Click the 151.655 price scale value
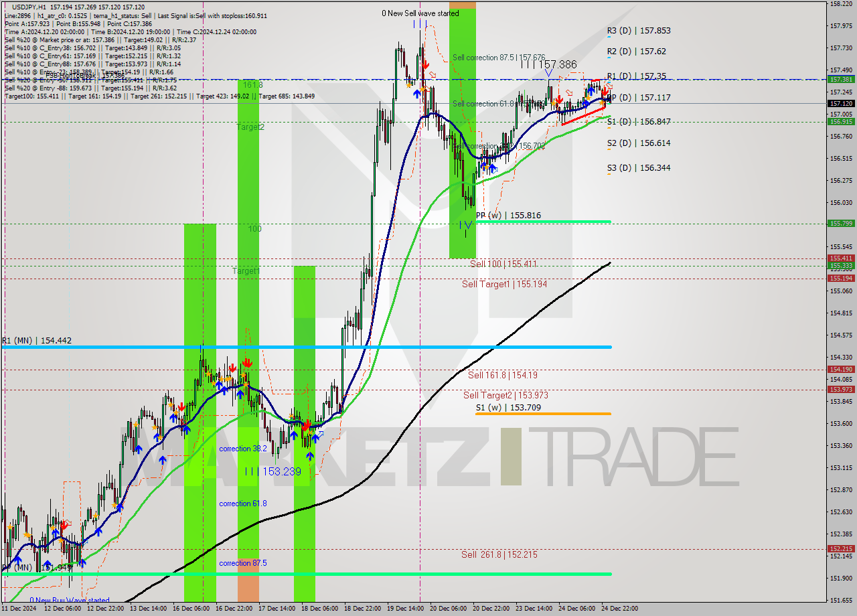Screen dimensions: 857x616 [841, 601]
